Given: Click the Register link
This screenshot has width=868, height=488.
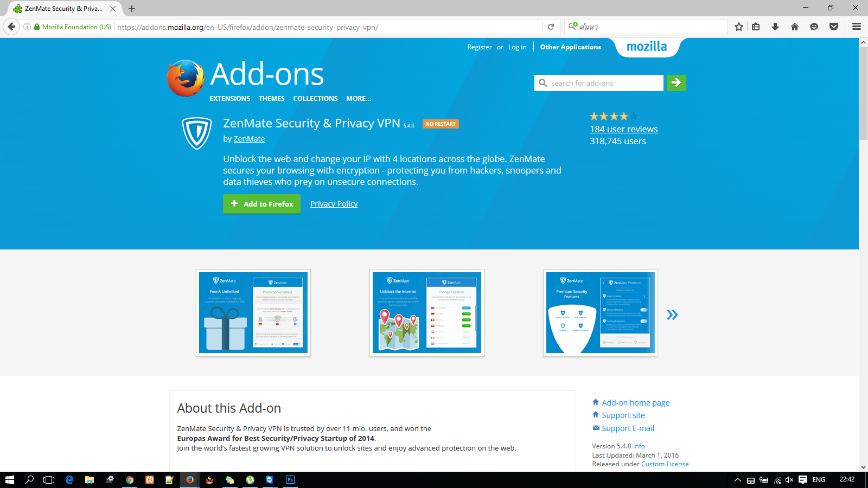Looking at the screenshot, I should coord(480,47).
